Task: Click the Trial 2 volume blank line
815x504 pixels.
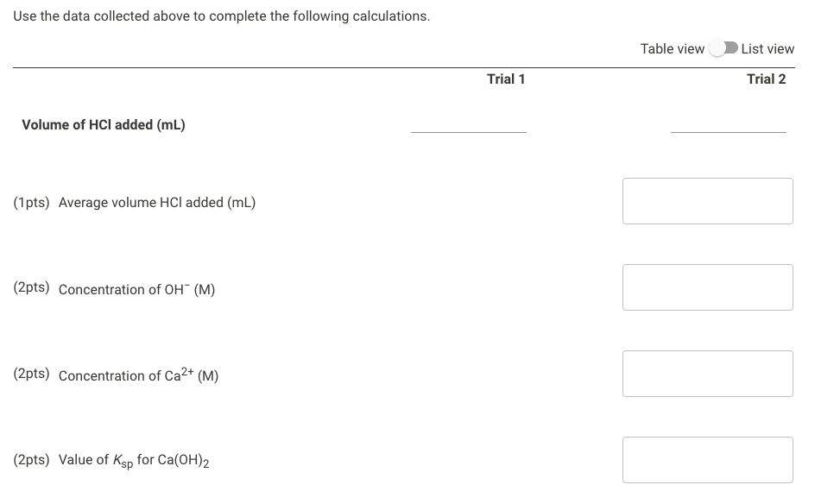Action: pos(730,131)
